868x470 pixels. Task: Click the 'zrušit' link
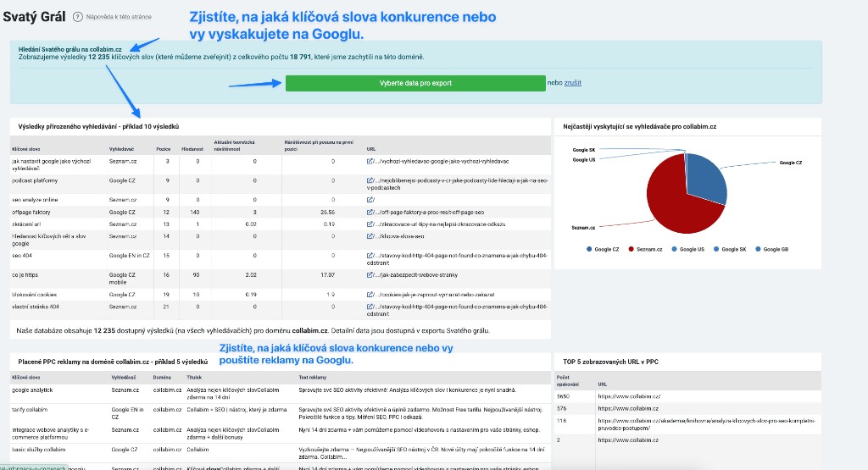point(572,83)
